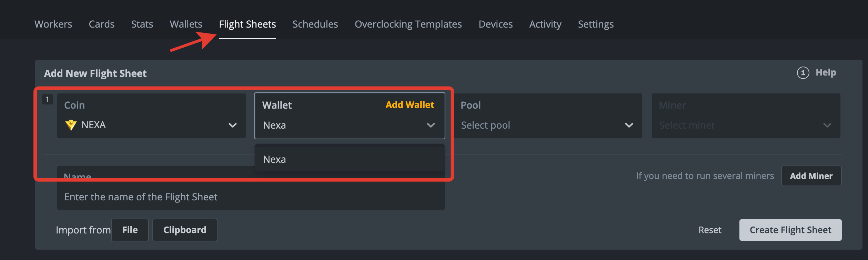Open the Select miner dropdown
The width and height of the screenshot is (868, 260).
point(827,125)
